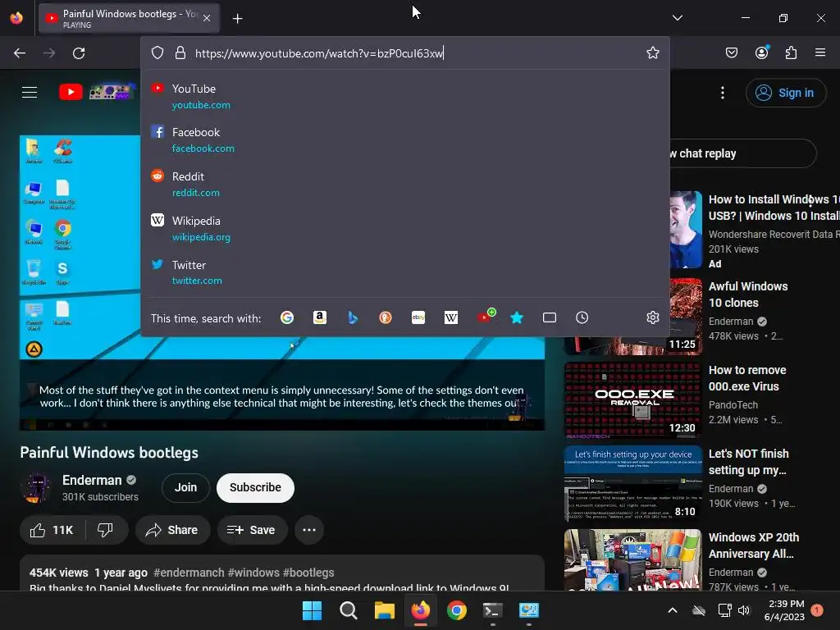Select the Facebook facebook.com suggestion
This screenshot has width=840, height=630.
404,139
